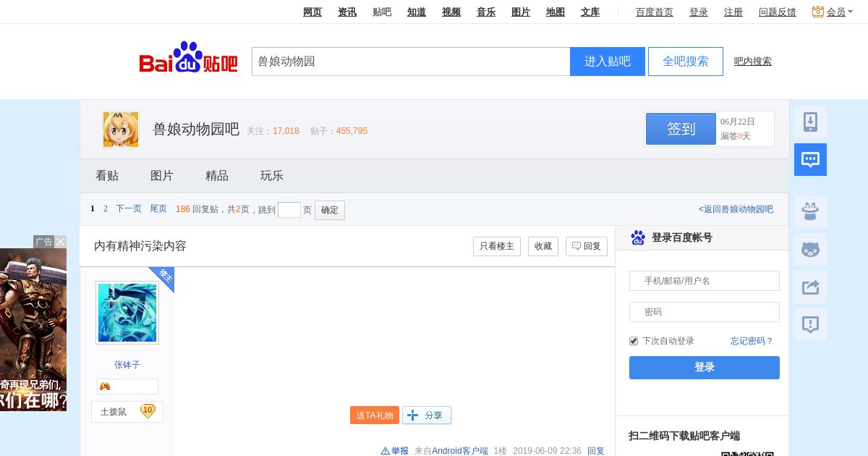Click the 确定 page jump button

point(330,210)
